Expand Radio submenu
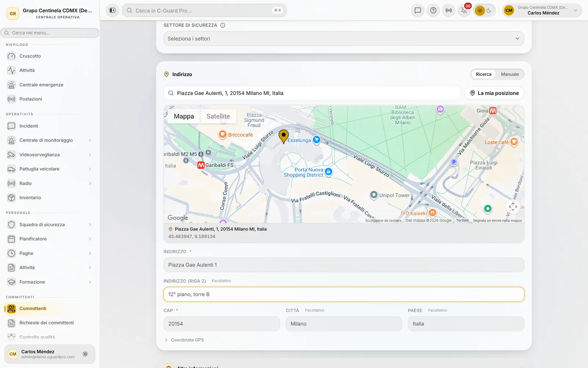This screenshot has width=588, height=368. (90, 183)
